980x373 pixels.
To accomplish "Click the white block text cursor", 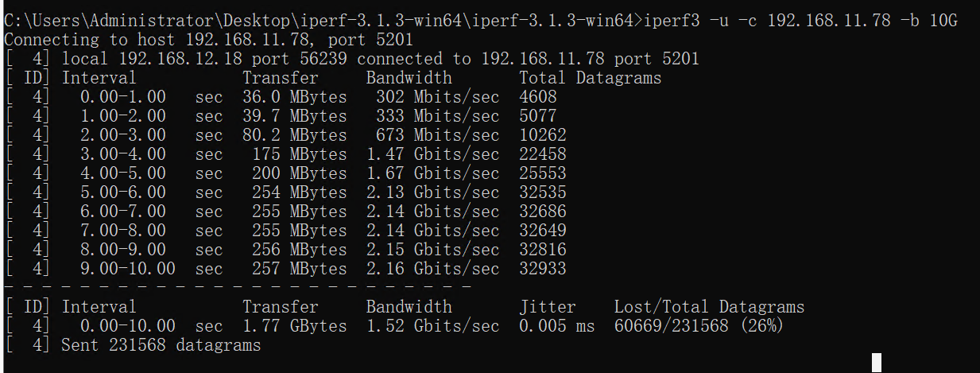I will pyautogui.click(x=877, y=363).
